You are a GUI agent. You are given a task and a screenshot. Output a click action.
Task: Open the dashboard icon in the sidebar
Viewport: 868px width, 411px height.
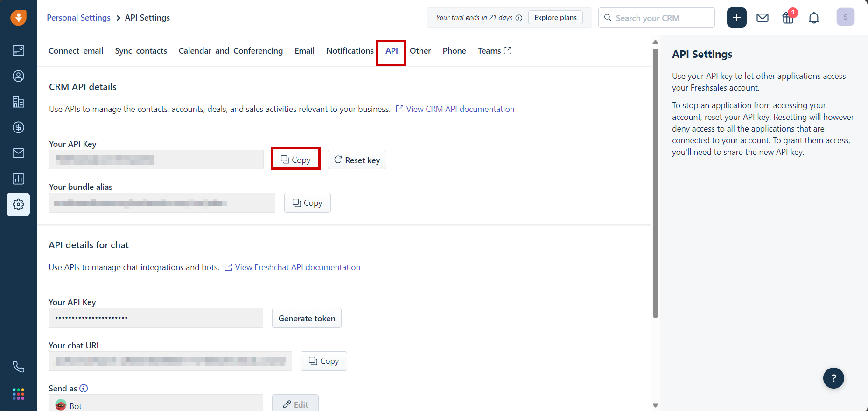pyautogui.click(x=18, y=50)
